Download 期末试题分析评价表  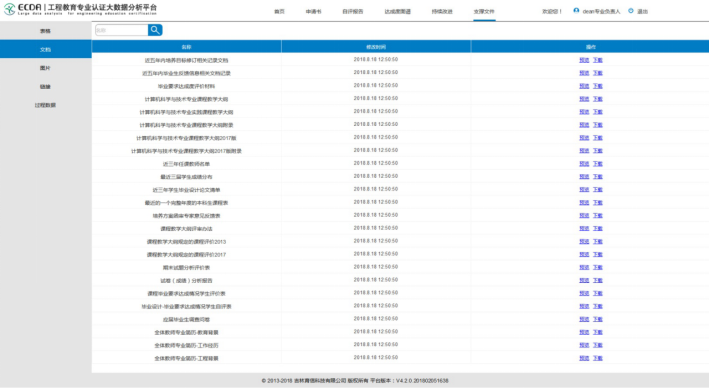tap(598, 267)
